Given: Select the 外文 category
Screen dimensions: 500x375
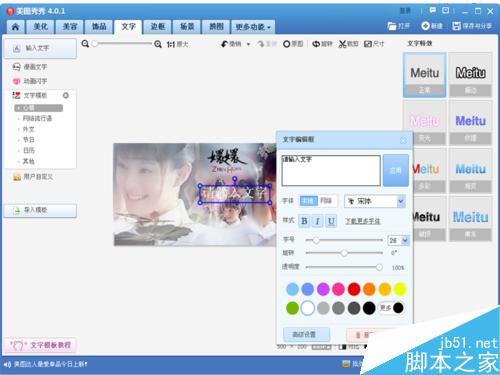Looking at the screenshot, I should (29, 129).
